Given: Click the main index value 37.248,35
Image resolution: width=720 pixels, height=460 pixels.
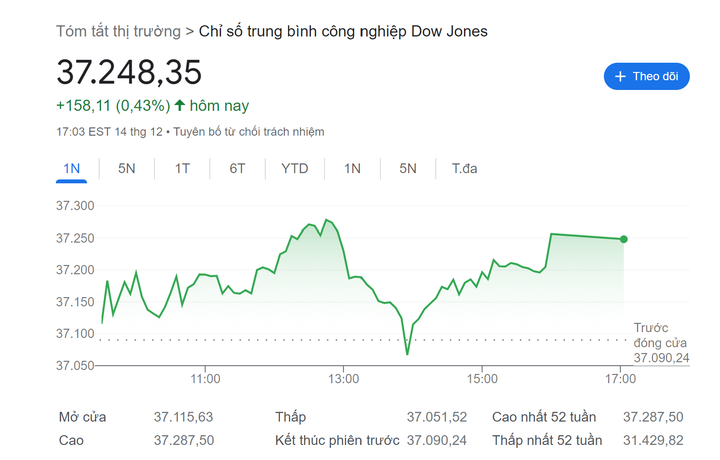Looking at the screenshot, I should (x=129, y=72).
